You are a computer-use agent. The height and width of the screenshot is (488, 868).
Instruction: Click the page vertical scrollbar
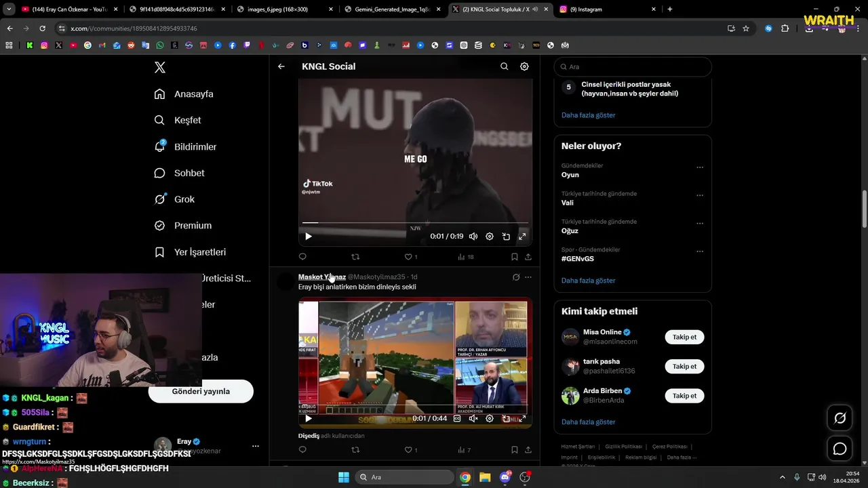[x=864, y=210]
